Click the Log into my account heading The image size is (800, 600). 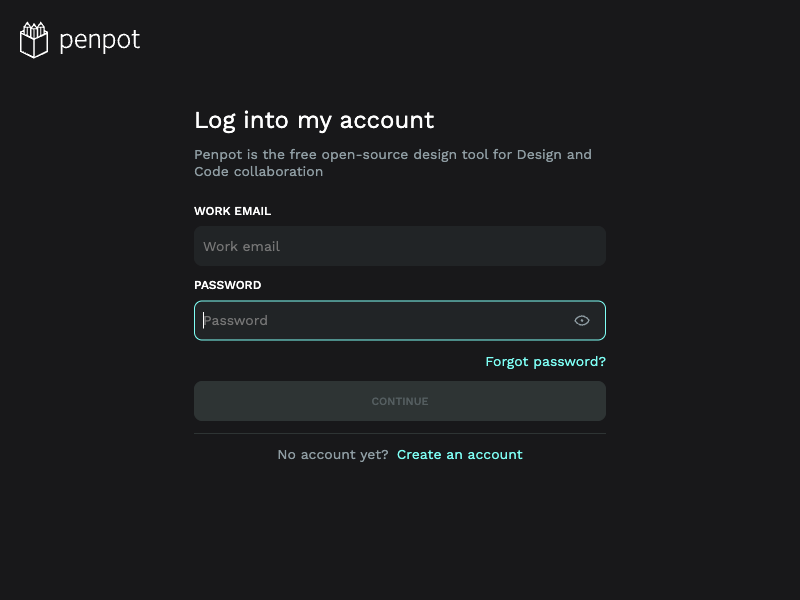coord(314,120)
